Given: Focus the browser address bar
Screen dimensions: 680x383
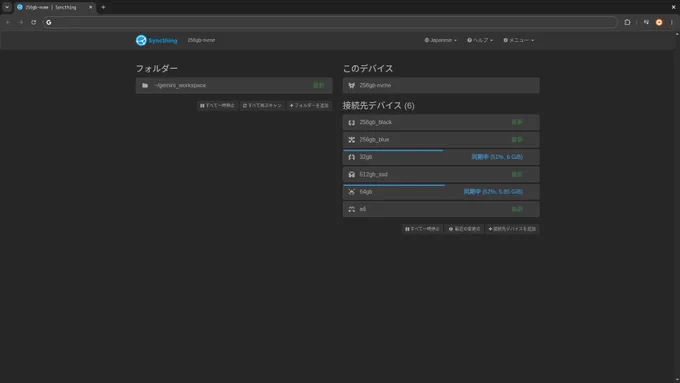Looking at the screenshot, I should pos(330,22).
